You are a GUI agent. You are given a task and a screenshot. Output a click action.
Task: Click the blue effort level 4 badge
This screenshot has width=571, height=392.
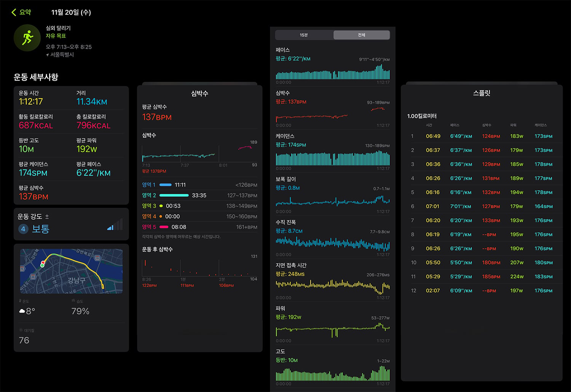coord(23,229)
